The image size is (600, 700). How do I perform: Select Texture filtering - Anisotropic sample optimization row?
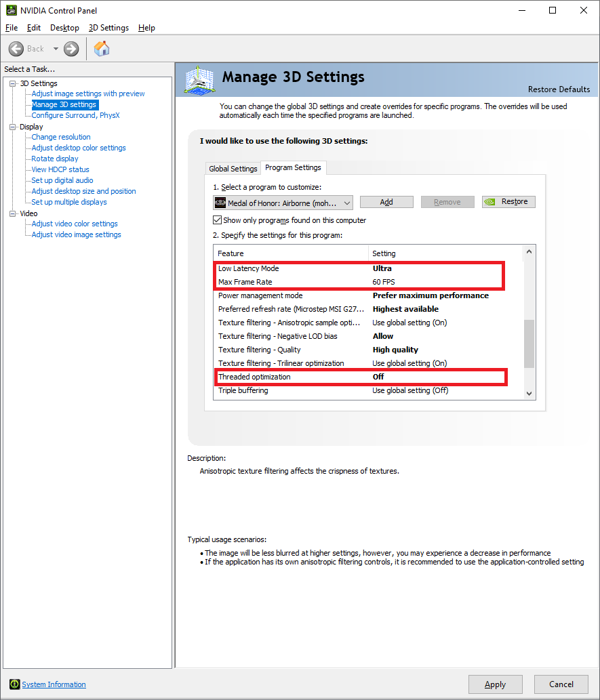click(368, 323)
